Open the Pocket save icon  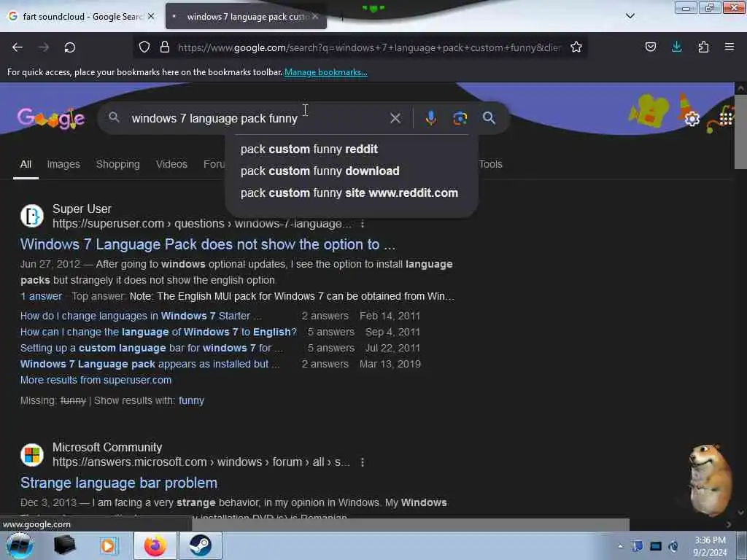click(650, 47)
